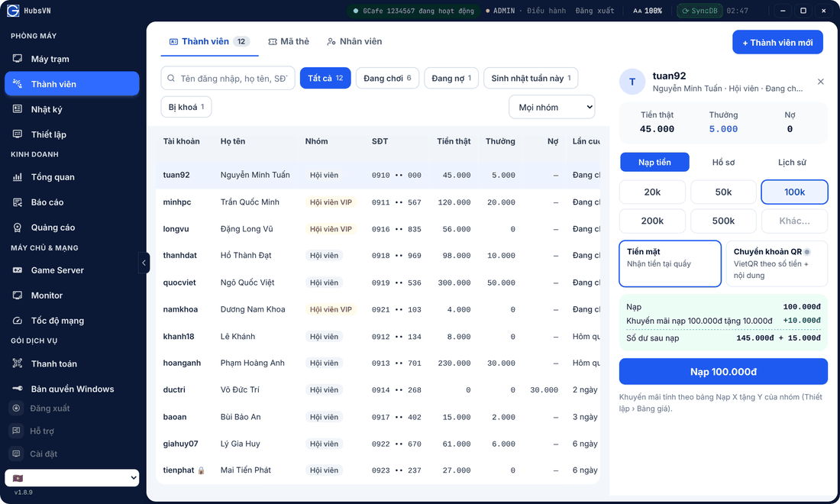The image size is (840, 504).
Task: Click the Bản quyền Windows key icon
Action: [17, 389]
